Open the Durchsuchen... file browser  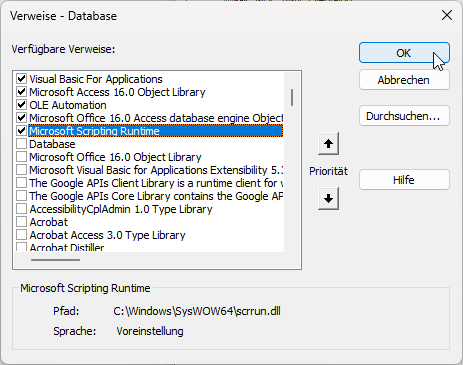click(x=404, y=116)
